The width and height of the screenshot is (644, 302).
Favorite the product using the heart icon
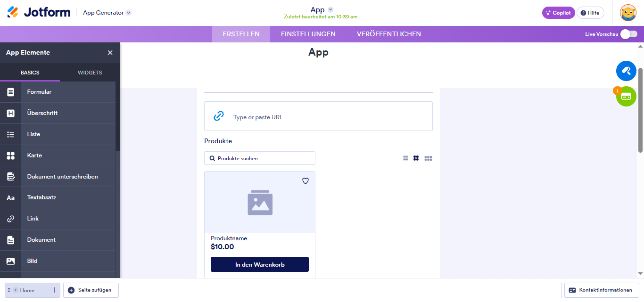305,180
